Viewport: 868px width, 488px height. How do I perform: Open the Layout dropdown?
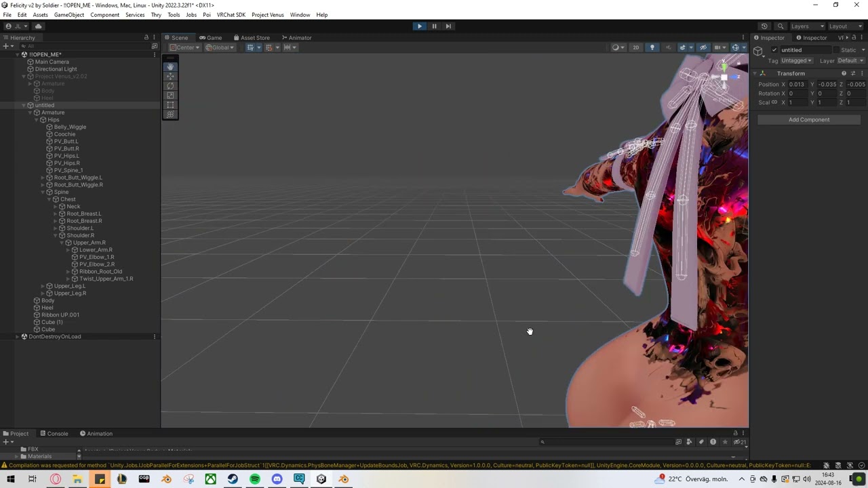pos(845,26)
